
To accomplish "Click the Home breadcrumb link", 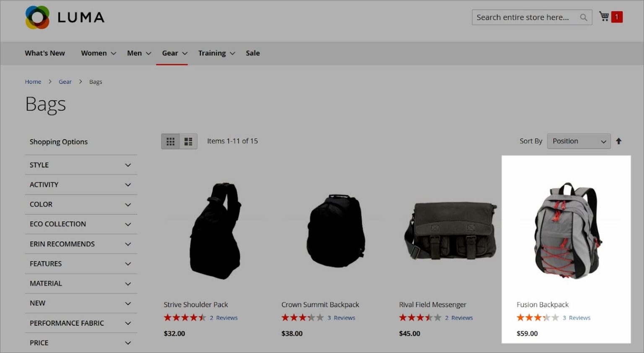I will tap(33, 82).
